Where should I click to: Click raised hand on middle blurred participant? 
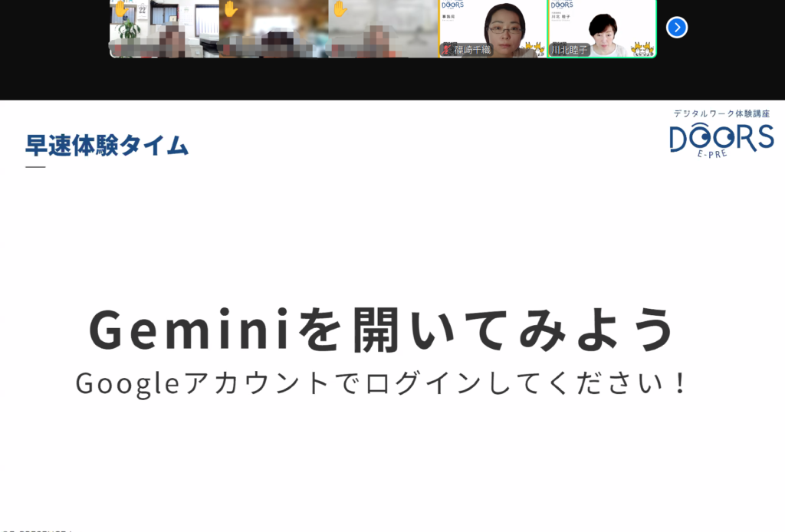[230, 8]
